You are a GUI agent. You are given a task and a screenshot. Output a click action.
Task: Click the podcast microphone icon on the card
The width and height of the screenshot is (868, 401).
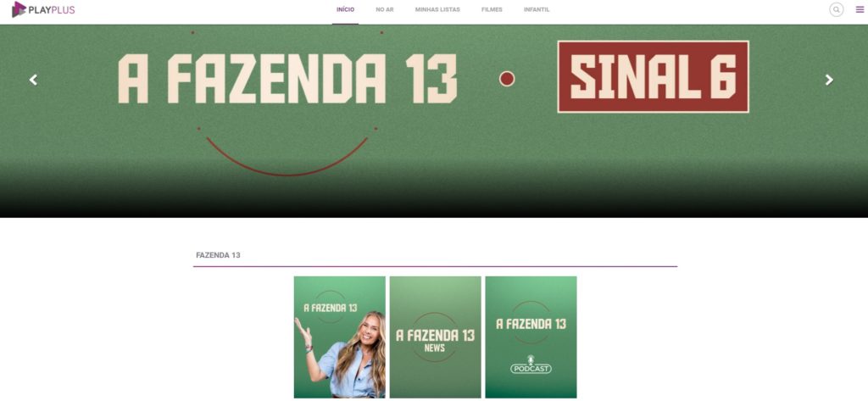(x=531, y=359)
